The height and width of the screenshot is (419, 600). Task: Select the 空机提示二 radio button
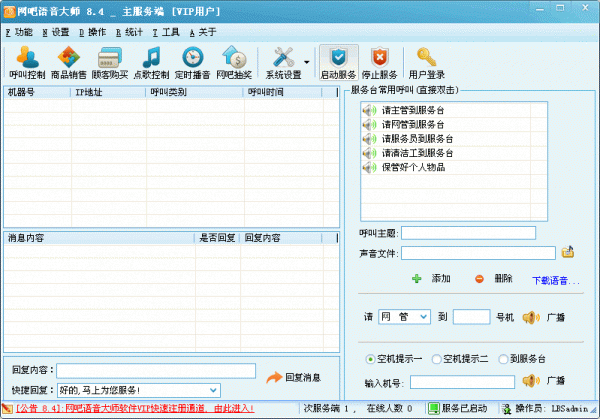(x=437, y=358)
